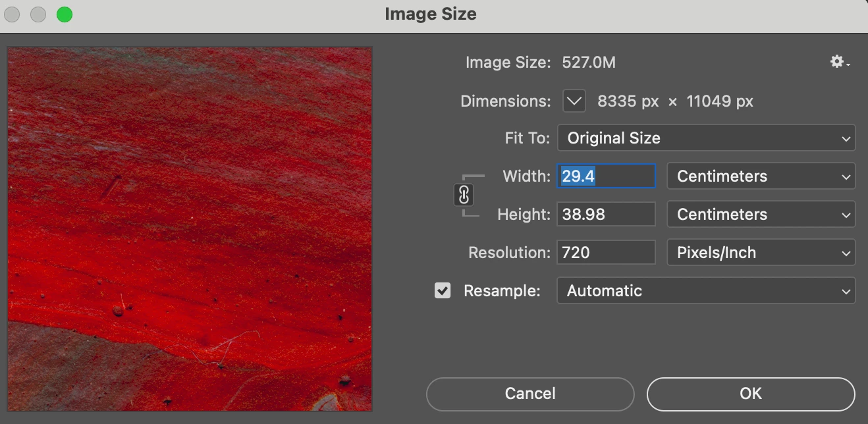
Task: Open the Dimensions unit dropdown arrow
Action: tap(574, 101)
